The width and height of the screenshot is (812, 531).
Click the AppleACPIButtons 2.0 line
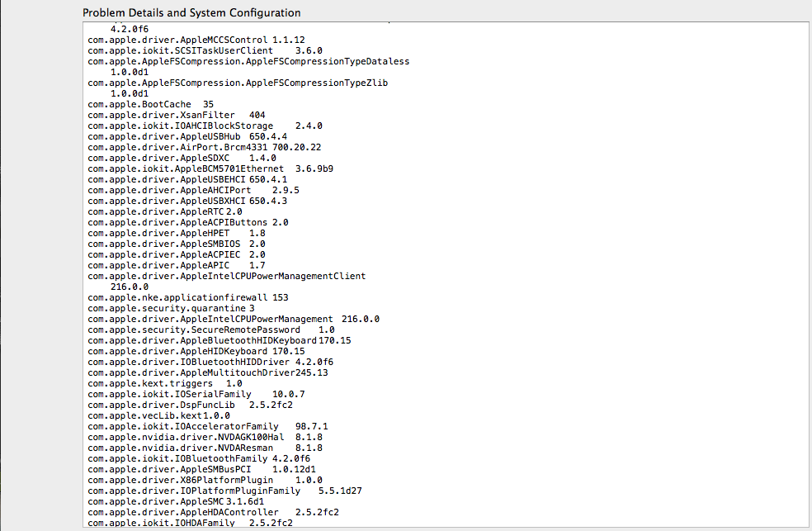(x=188, y=223)
